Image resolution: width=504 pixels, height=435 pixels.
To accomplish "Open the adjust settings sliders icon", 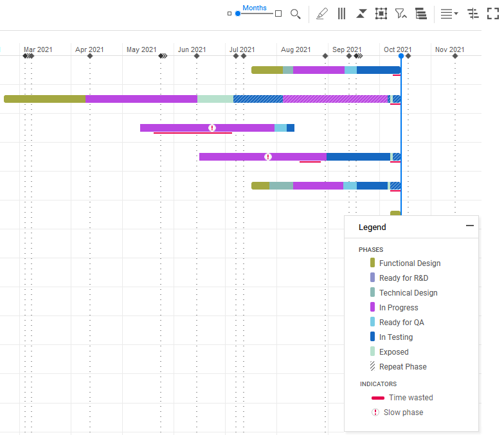I will [x=473, y=13].
